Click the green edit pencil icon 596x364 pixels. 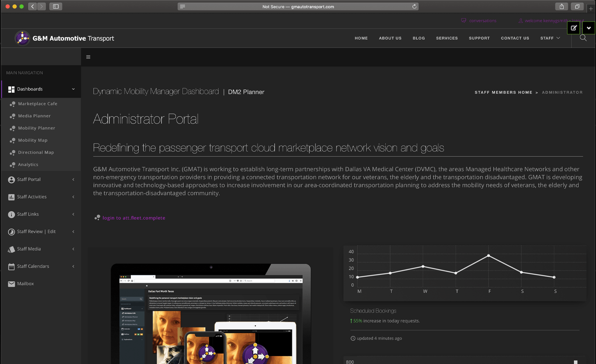click(574, 28)
